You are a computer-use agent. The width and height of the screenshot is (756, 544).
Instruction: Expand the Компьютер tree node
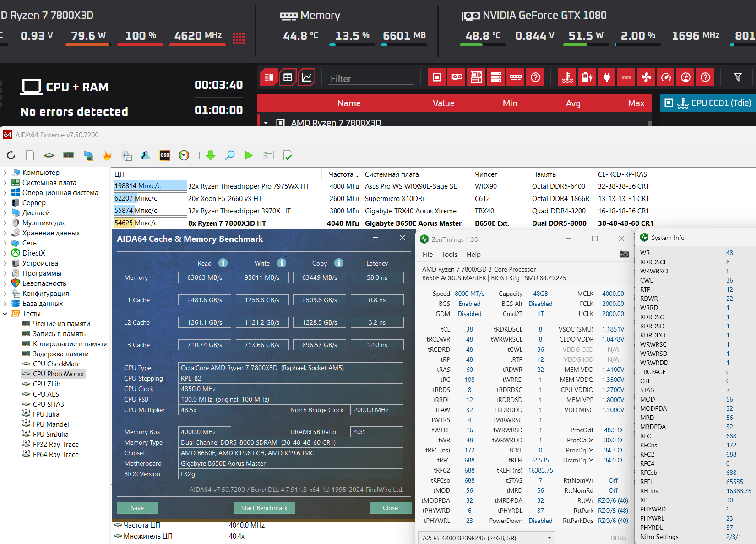tap(5, 173)
